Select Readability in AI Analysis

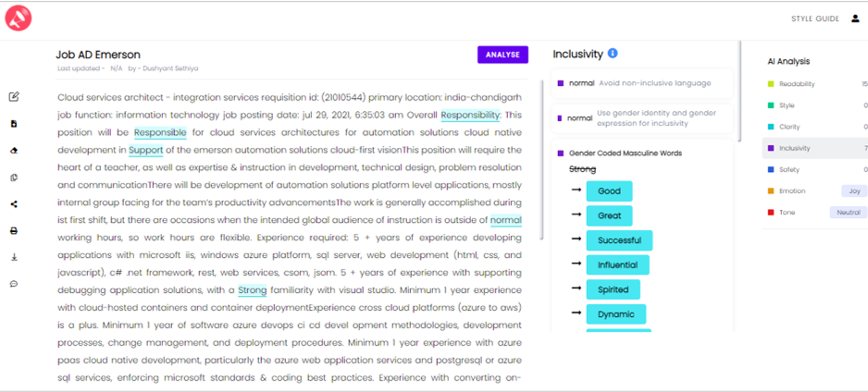(797, 84)
